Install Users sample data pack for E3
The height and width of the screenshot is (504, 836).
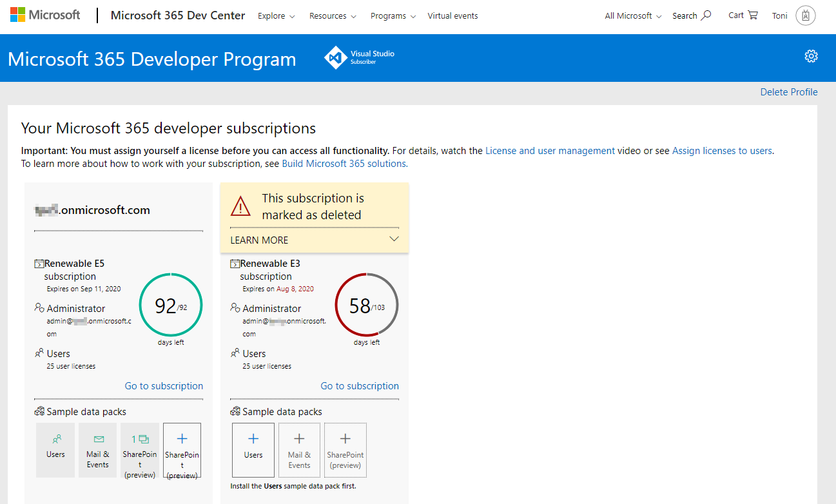(x=253, y=449)
